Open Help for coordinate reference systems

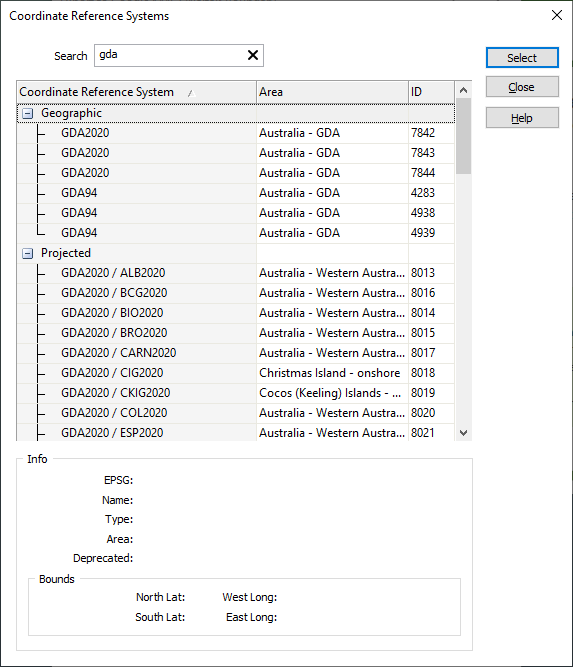(522, 118)
